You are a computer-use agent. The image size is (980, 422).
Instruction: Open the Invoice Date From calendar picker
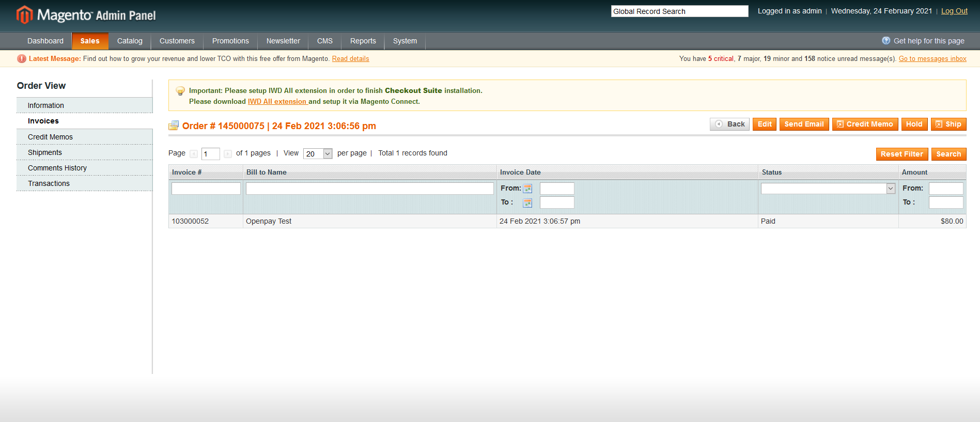point(527,189)
